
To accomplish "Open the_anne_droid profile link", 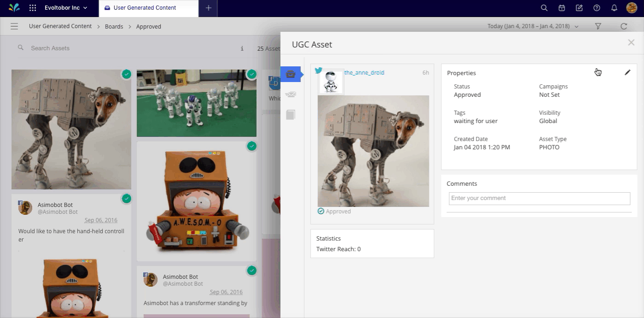I will 364,72.
